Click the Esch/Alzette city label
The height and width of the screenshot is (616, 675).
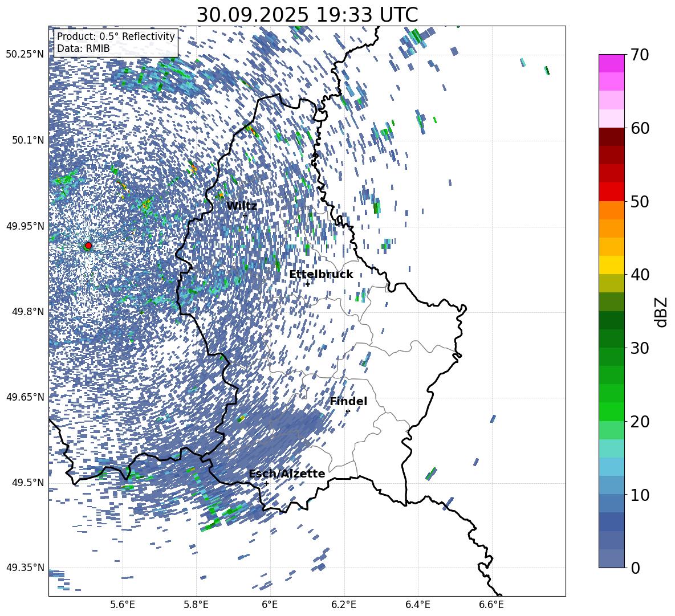(287, 474)
